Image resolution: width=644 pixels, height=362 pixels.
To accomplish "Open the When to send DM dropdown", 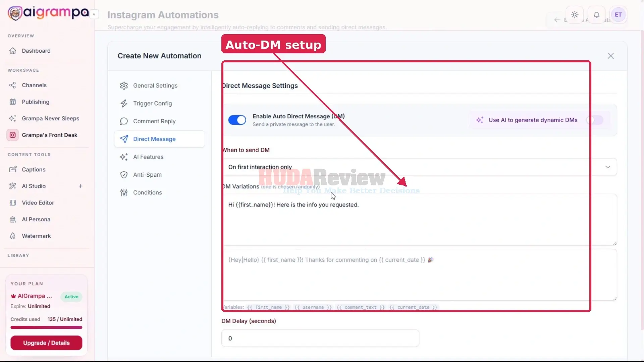I will click(419, 167).
